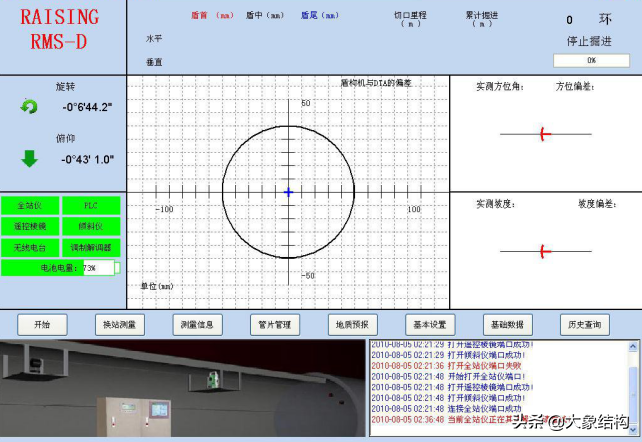Toggle the 倾斜仪 status indicator

tap(91, 226)
